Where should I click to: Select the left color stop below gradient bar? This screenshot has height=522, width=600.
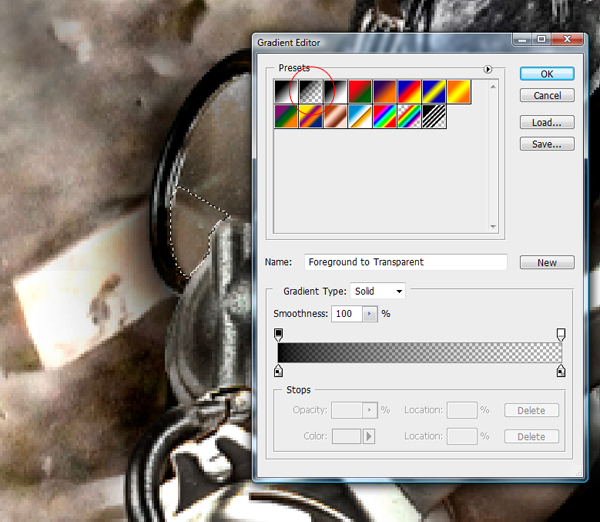pos(279,370)
